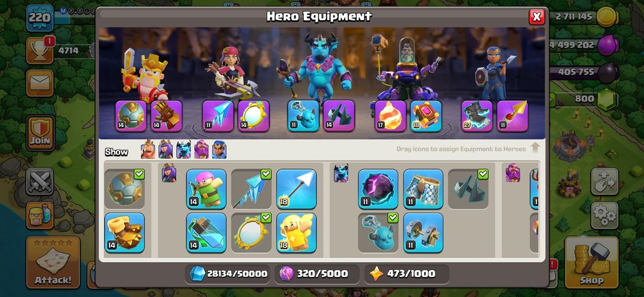Filter equipment by Barbarian King
Screen dimensions: 644x297
[148, 150]
